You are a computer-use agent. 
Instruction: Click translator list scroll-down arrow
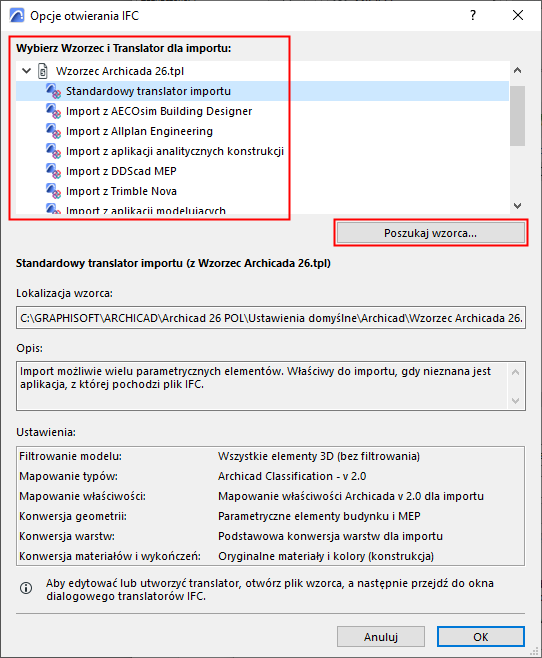(x=518, y=206)
